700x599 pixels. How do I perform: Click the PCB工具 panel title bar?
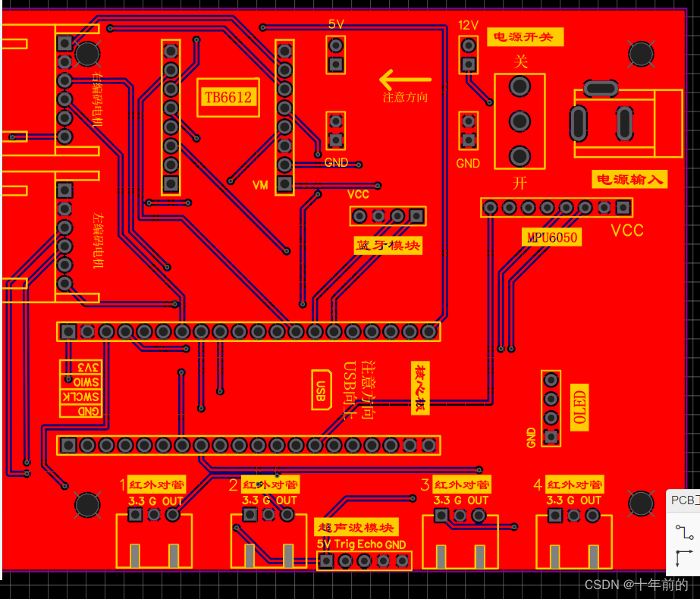tap(684, 500)
